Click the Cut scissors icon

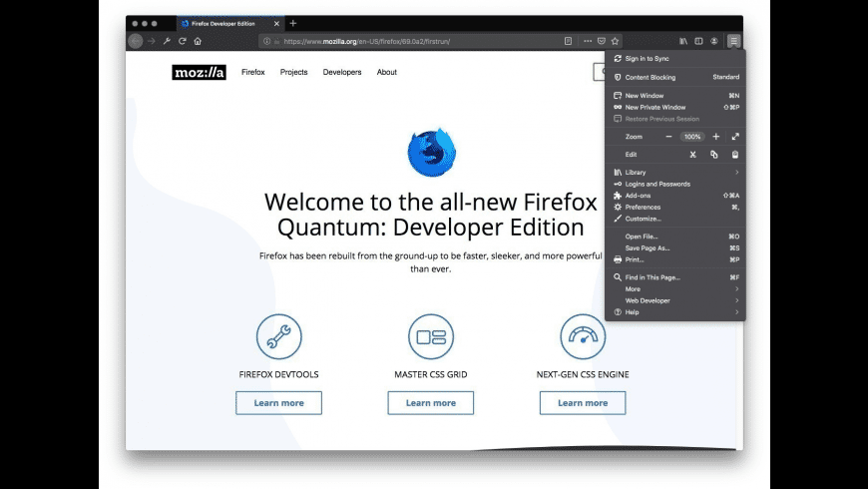pos(692,155)
